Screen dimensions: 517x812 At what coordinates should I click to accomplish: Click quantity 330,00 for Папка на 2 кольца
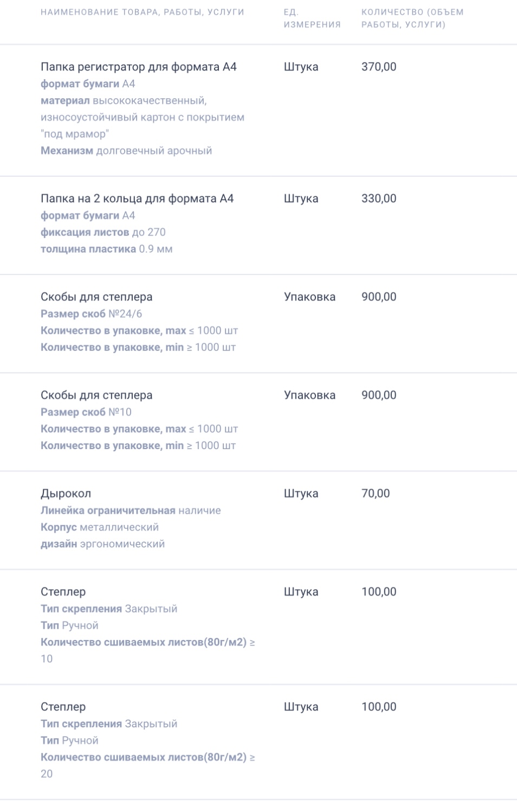pyautogui.click(x=379, y=199)
